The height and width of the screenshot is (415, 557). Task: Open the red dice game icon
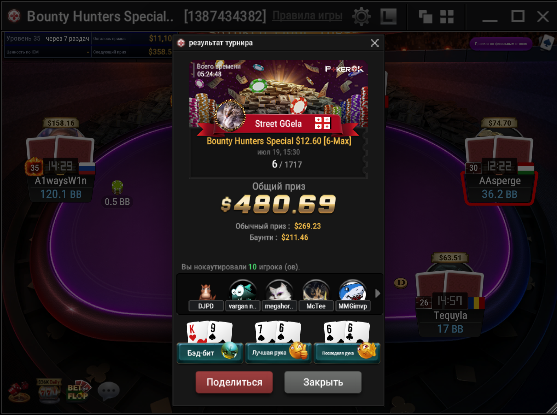pyautogui.click(x=19, y=392)
